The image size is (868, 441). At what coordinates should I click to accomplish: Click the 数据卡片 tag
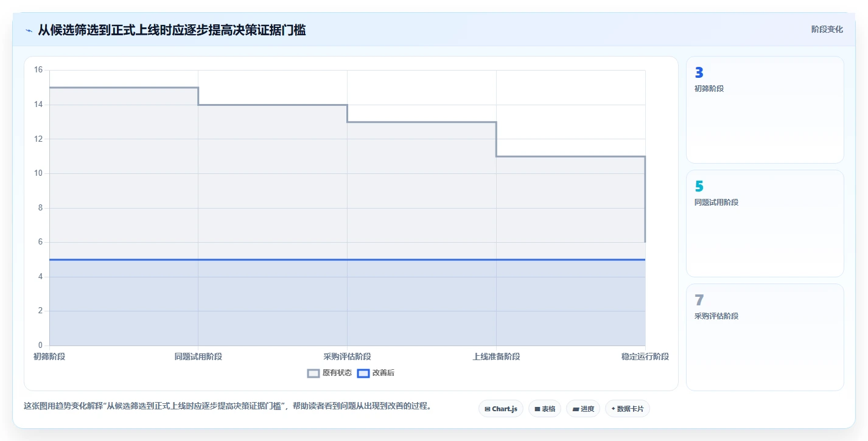(628, 409)
